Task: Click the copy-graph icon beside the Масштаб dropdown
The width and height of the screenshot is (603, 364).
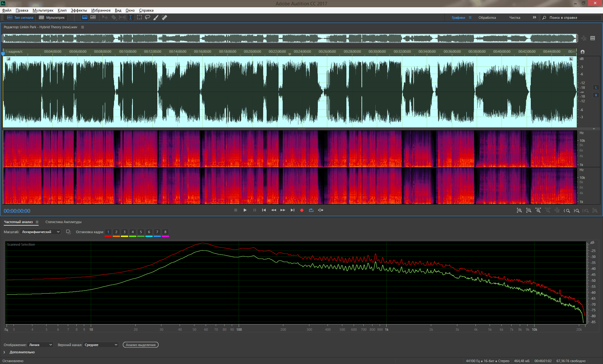Action: 68,232
